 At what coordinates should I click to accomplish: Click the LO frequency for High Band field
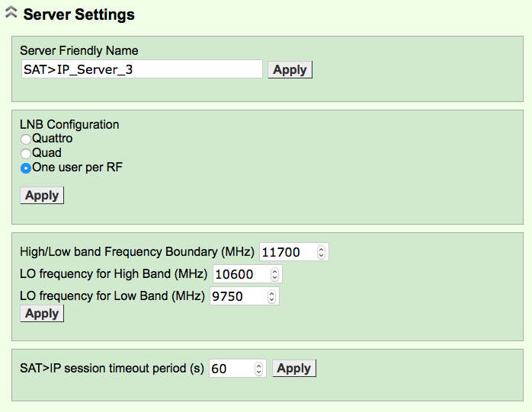240,274
